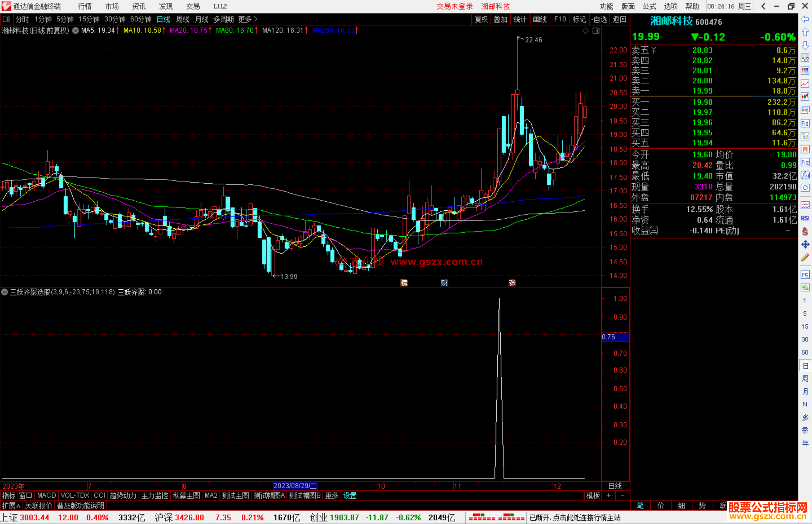
Task: Click the disconnected server status message
Action: [x=575, y=518]
